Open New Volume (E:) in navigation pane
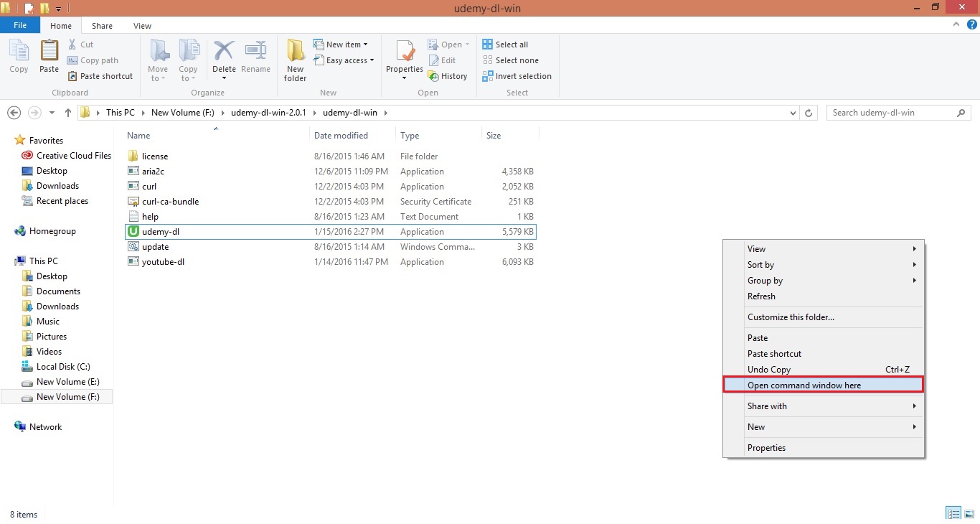980x524 pixels. pos(61,382)
